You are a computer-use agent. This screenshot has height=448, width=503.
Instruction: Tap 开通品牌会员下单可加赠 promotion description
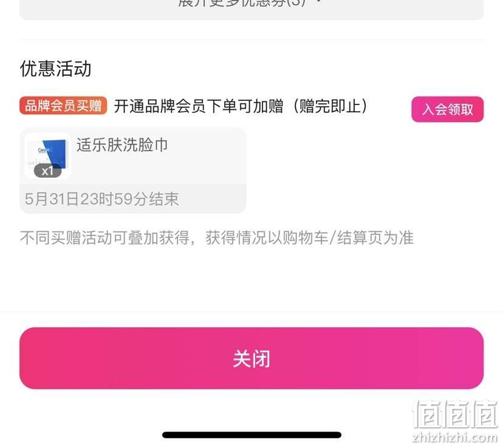199,106
